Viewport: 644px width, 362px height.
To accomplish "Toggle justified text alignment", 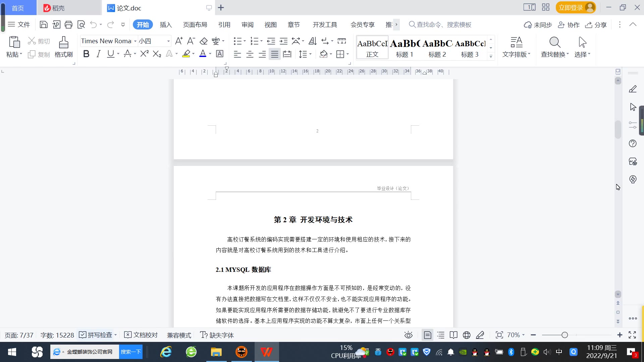I will (x=275, y=54).
